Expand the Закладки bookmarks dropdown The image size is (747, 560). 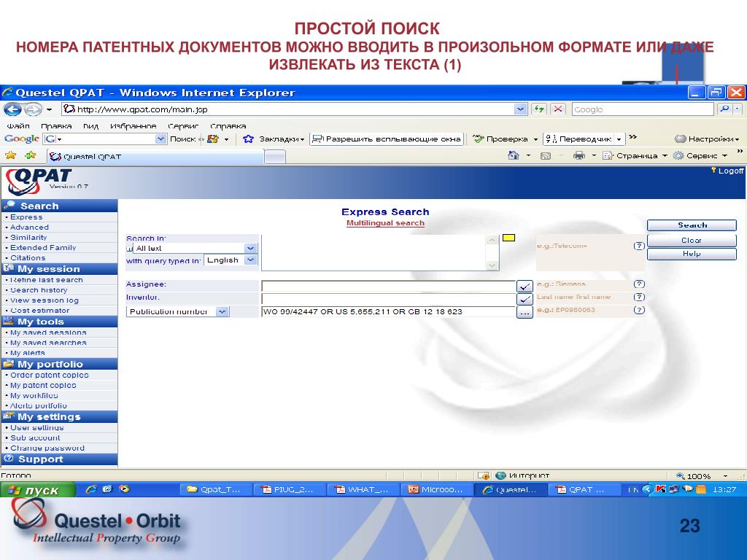coord(302,139)
